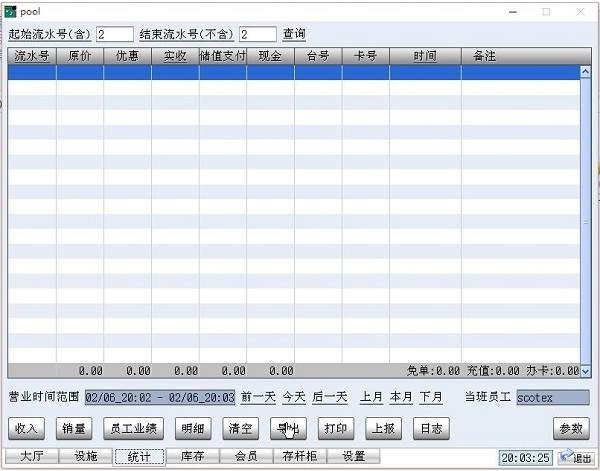
Task: Click the scrollbar up arrow
Action: 585,72
